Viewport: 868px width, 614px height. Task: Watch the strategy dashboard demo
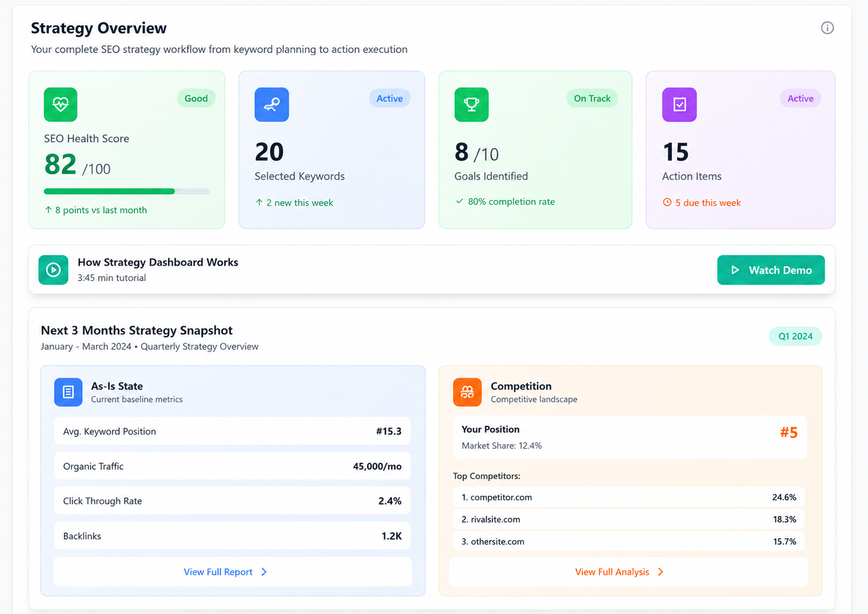[x=771, y=270]
